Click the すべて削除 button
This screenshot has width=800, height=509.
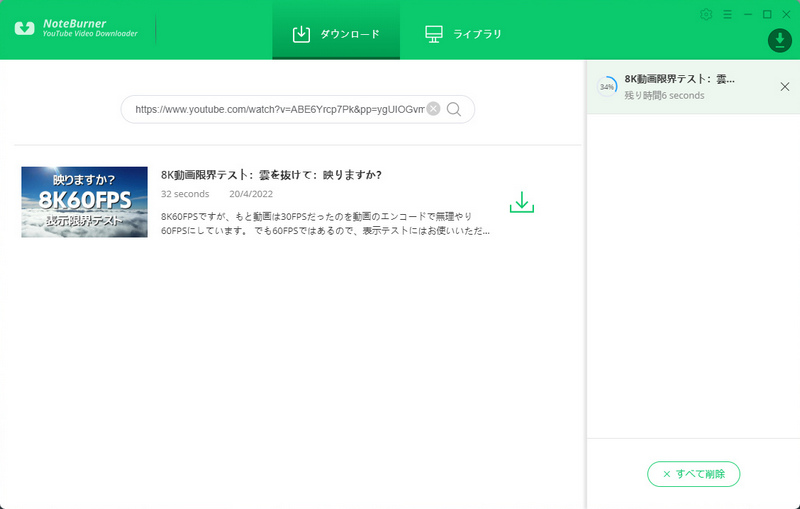[693, 474]
